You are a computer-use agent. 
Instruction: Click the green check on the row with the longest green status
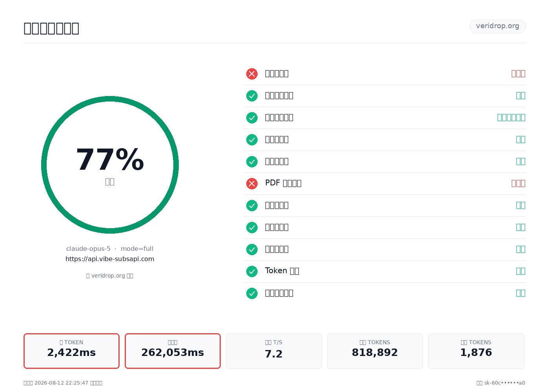[252, 118]
